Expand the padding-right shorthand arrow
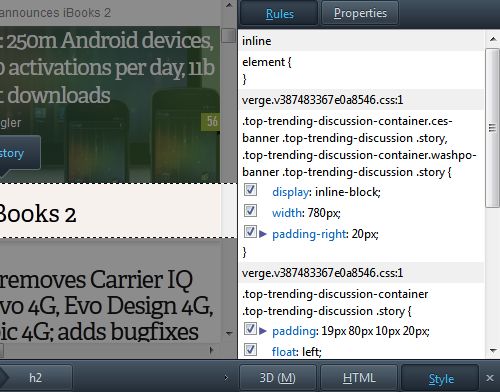This screenshot has height=392, width=500. tap(263, 234)
